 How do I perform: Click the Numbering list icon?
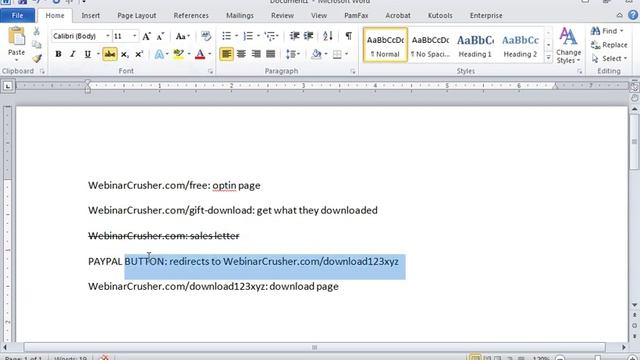point(248,36)
